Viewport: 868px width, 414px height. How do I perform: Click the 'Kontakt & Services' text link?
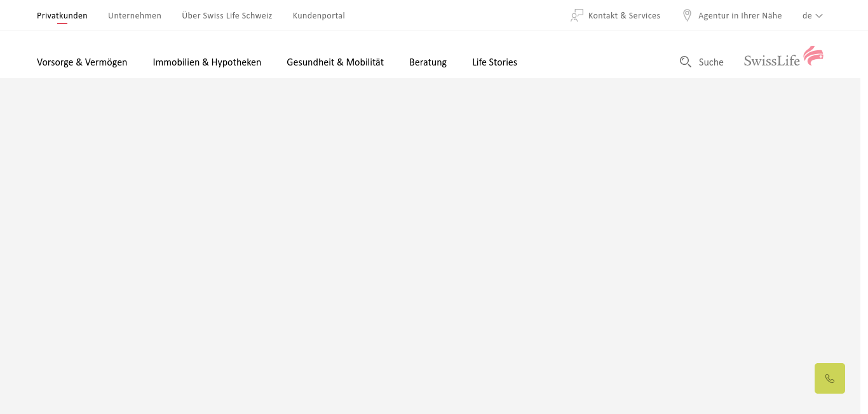[624, 16]
